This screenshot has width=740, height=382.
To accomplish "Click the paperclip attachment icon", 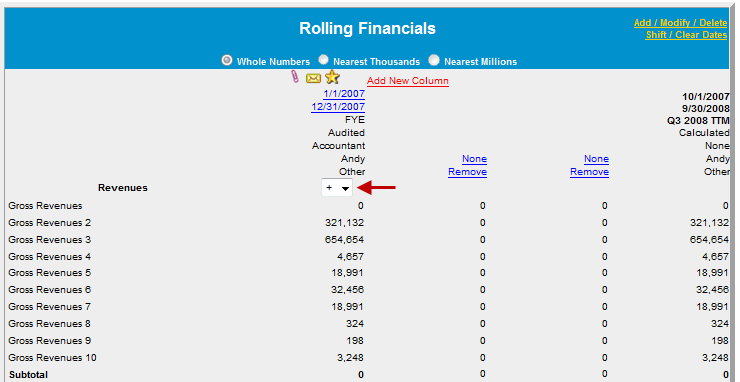I will [x=295, y=76].
